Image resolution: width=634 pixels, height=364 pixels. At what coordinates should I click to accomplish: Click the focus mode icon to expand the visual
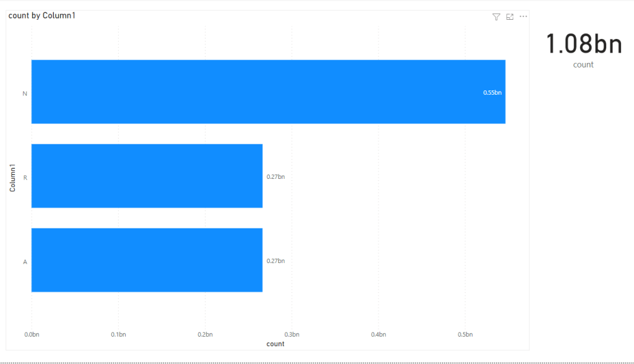point(510,17)
